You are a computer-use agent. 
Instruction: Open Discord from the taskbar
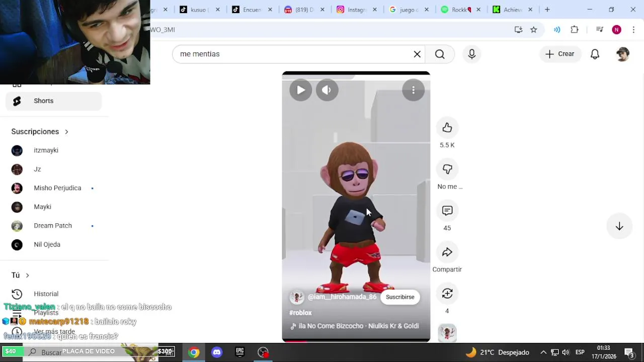coord(217,352)
